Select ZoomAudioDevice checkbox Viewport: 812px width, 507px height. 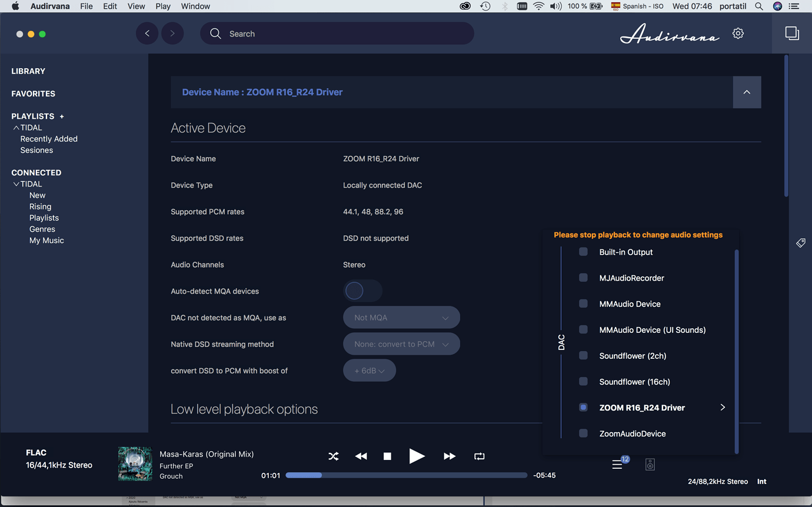[583, 433]
